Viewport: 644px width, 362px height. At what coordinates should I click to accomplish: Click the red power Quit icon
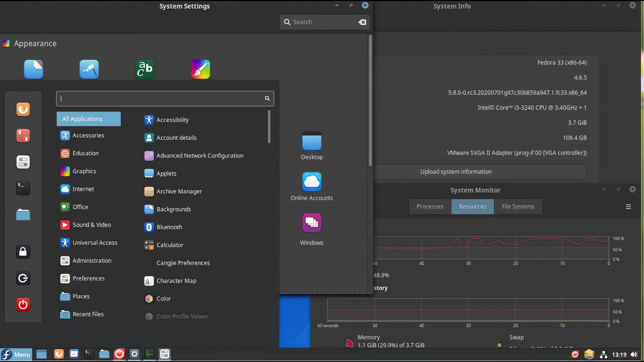pos(23,305)
